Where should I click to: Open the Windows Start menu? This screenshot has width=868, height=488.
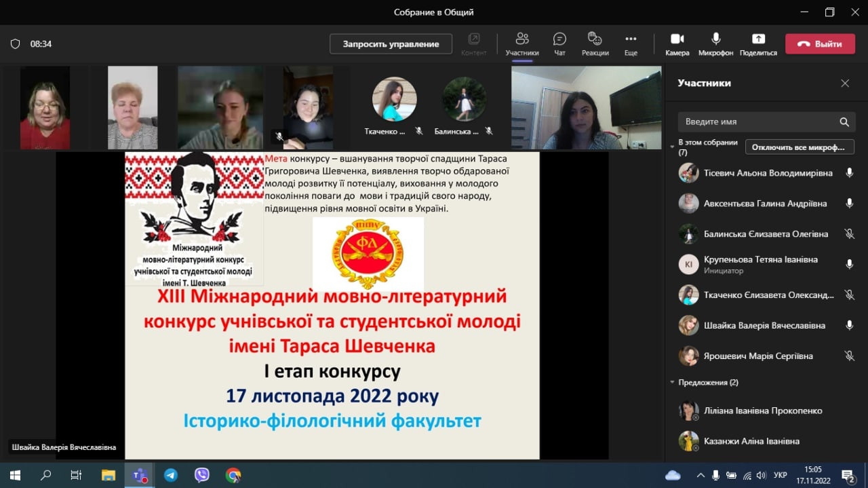tap(15, 475)
